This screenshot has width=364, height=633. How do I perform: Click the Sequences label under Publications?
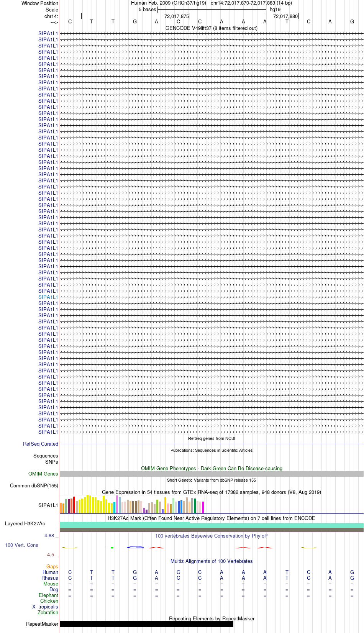46,456
